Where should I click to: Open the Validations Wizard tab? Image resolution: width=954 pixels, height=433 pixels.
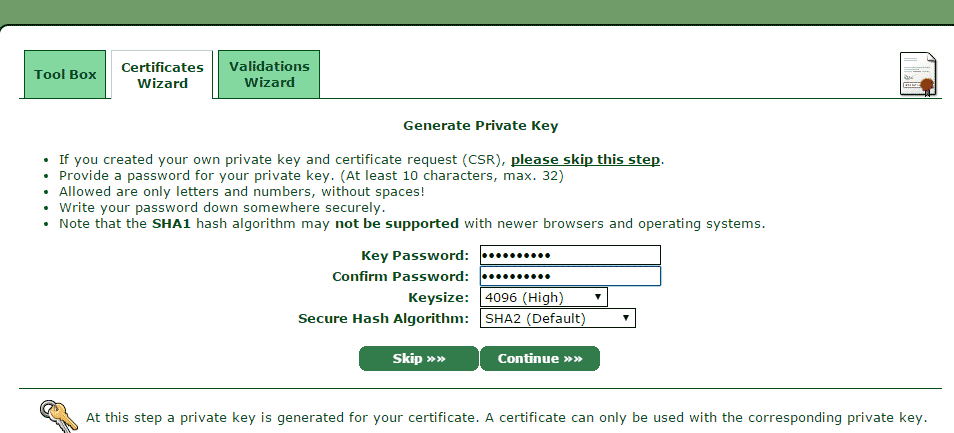[269, 74]
